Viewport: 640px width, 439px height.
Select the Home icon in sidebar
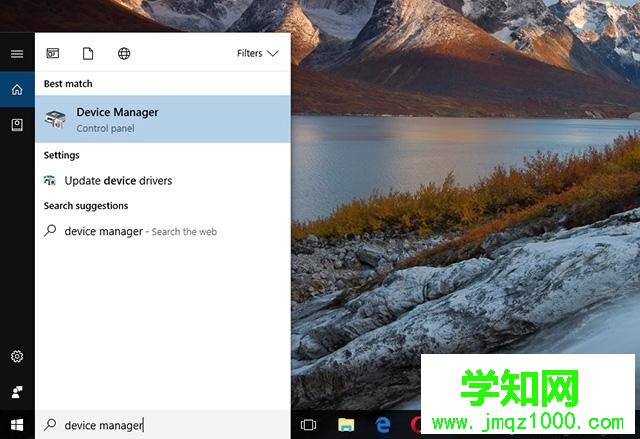point(17,89)
